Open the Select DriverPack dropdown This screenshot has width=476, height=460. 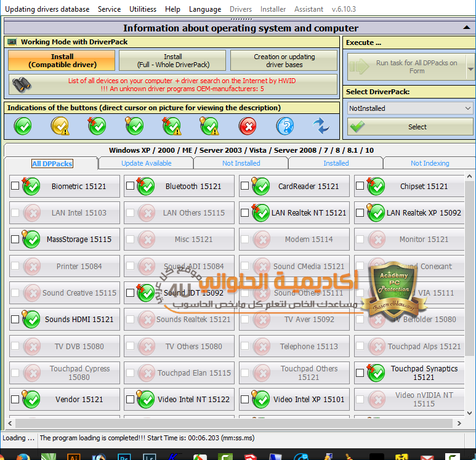point(410,108)
